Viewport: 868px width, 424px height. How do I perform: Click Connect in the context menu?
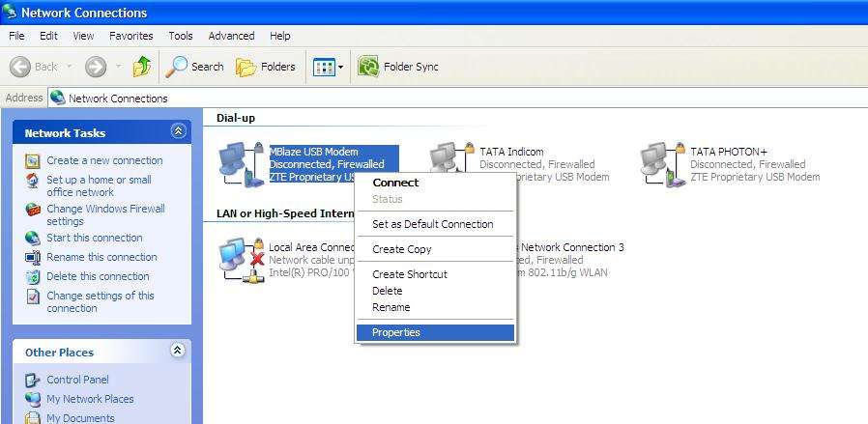(x=395, y=183)
